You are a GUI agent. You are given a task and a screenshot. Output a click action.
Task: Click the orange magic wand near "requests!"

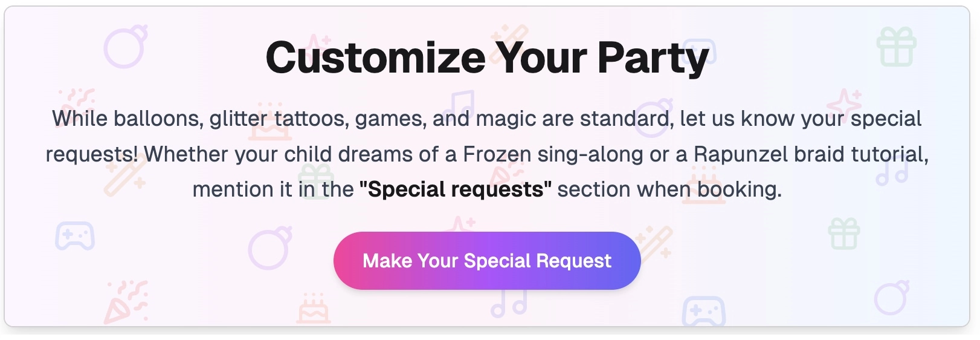coord(125,176)
